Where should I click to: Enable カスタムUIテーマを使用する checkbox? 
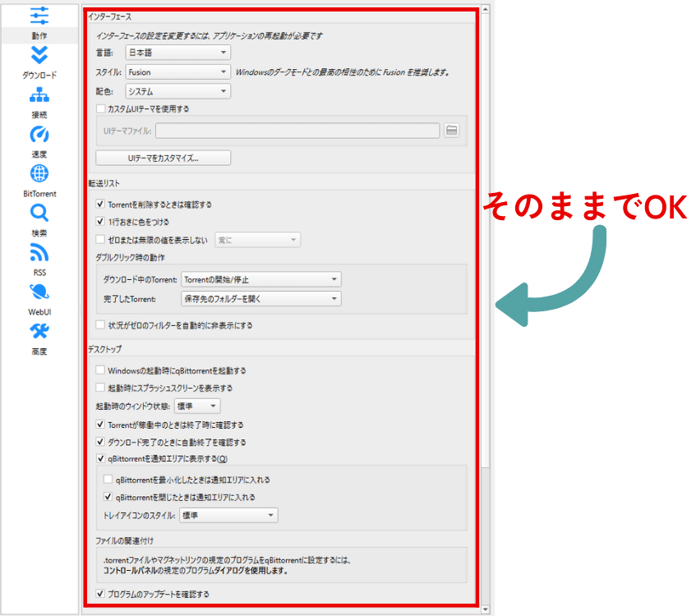[x=101, y=108]
